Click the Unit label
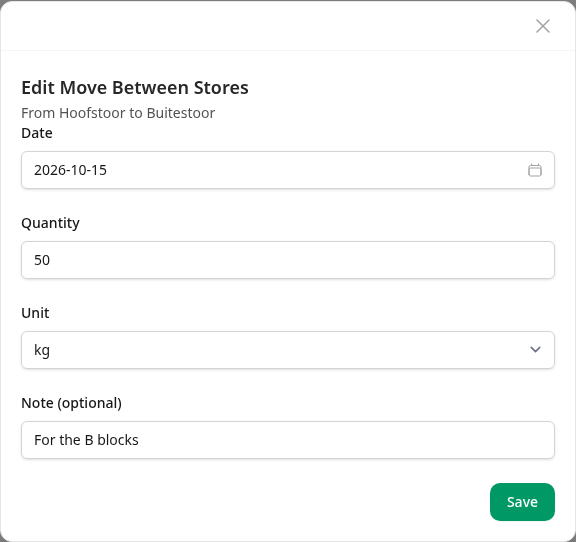Image resolution: width=576 pixels, height=542 pixels. click(x=35, y=313)
